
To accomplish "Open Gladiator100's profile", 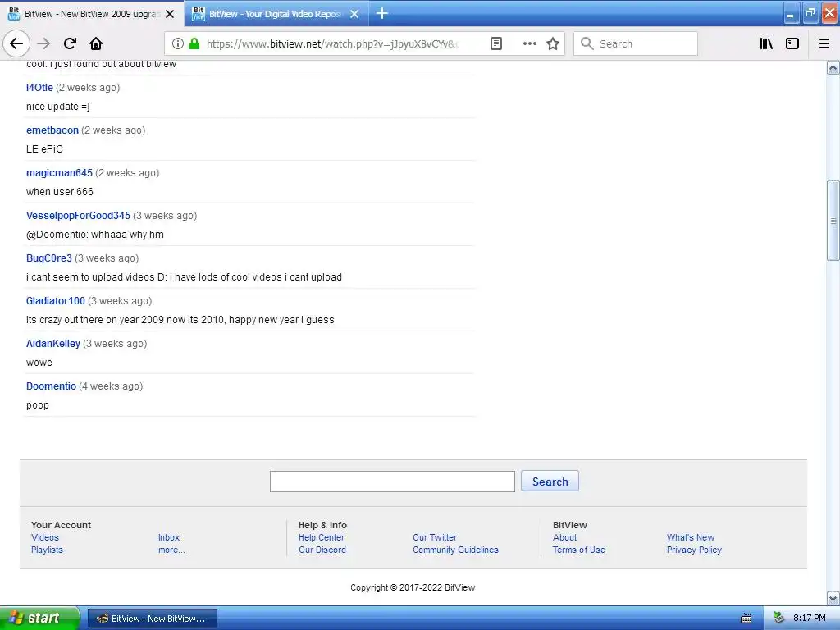I will [x=56, y=300].
